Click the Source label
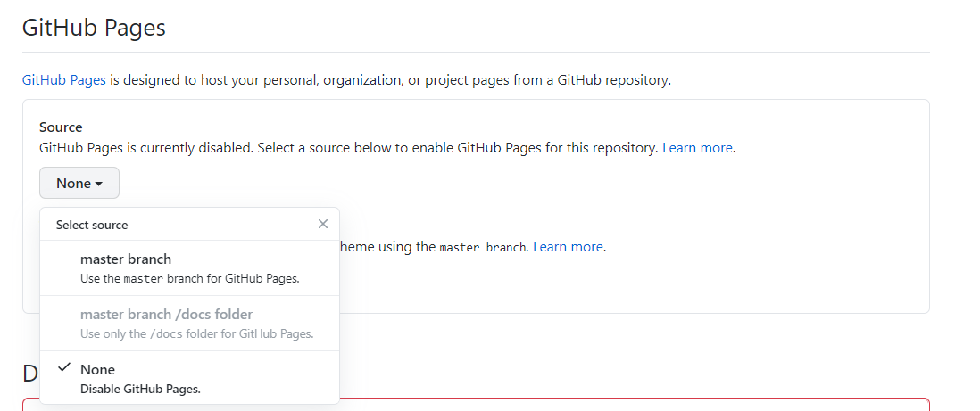The width and height of the screenshot is (980, 411). 61,127
